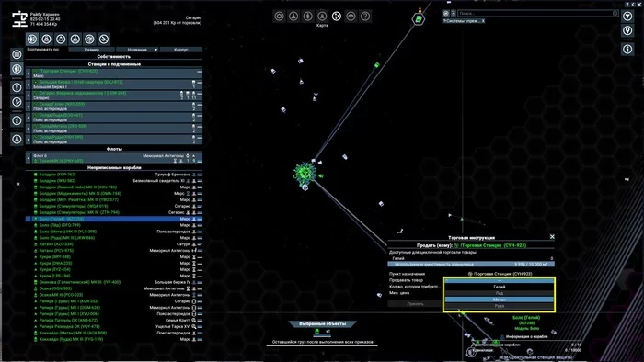The image size is (644, 362).
Task: Choose the empty dash option in ware dropdown
Action: [x=499, y=281]
